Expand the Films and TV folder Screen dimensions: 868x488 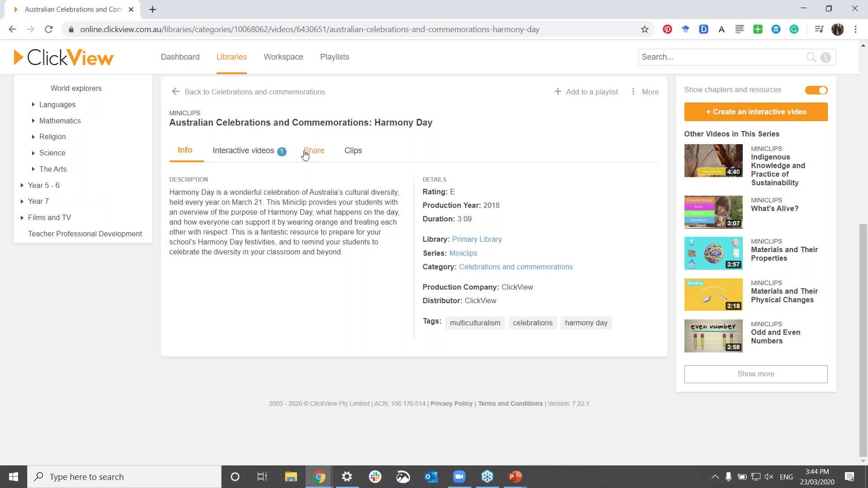pos(22,217)
